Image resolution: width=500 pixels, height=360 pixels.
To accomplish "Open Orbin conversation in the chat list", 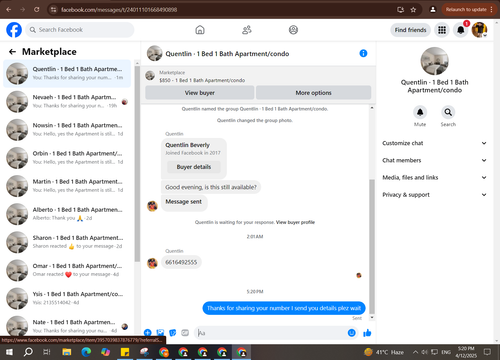I will (67, 158).
